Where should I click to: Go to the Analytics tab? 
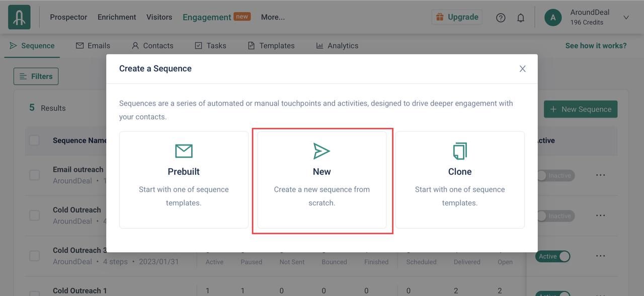pos(337,46)
